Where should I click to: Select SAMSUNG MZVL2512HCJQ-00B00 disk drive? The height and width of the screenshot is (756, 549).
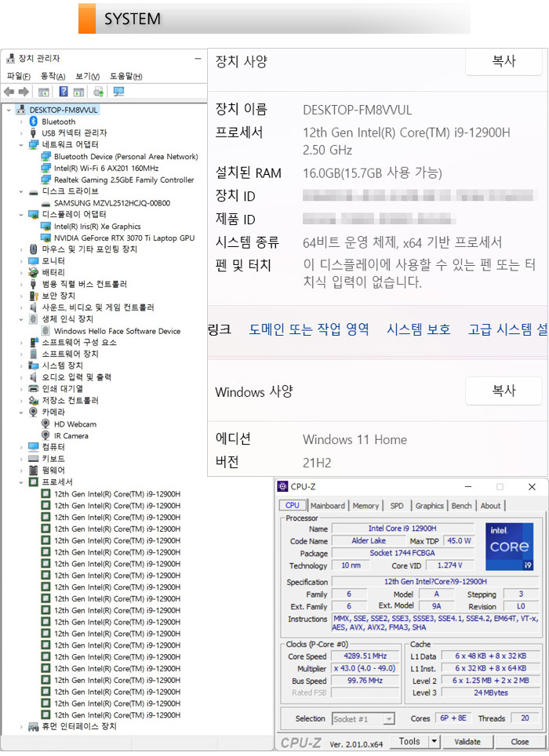(112, 203)
